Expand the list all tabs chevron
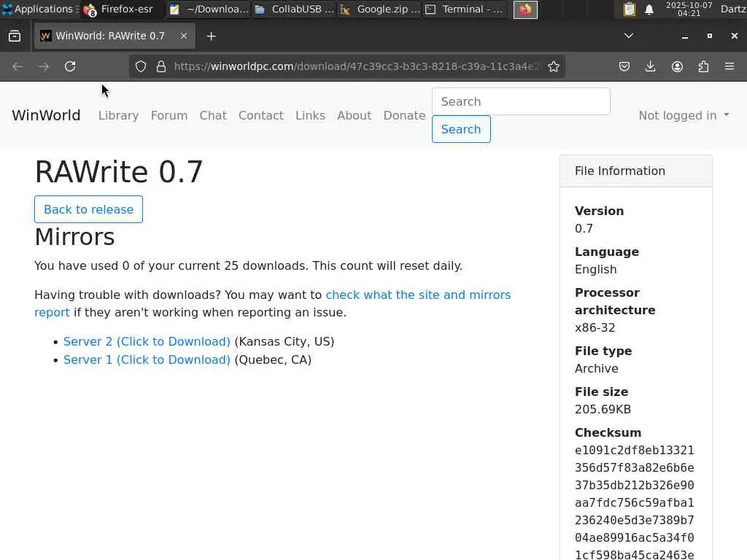Screen dimensions: 747x560 [x=628, y=36]
